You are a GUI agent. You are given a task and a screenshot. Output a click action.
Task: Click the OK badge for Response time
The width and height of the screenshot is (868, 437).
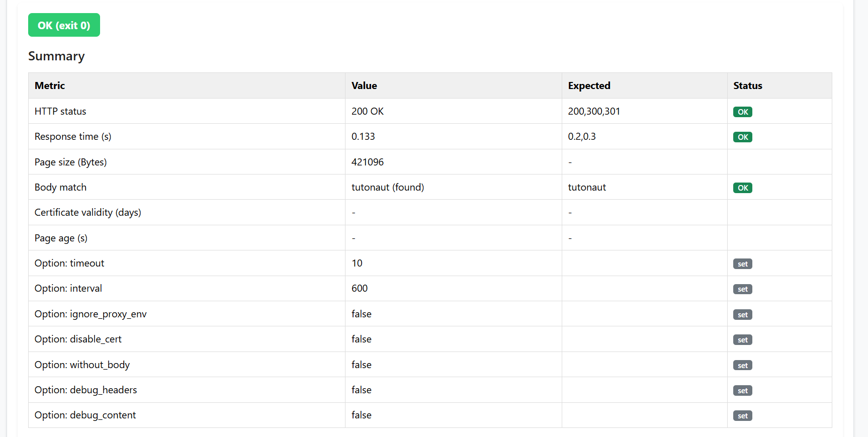[742, 137]
